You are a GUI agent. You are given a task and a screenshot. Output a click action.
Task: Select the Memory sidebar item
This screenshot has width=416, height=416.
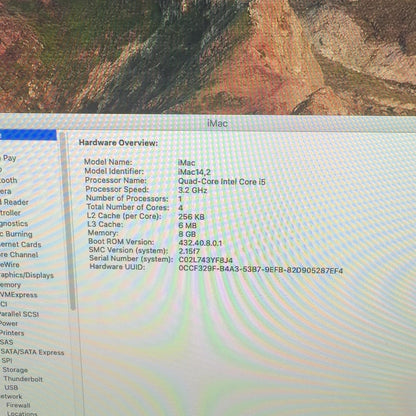click(10, 285)
